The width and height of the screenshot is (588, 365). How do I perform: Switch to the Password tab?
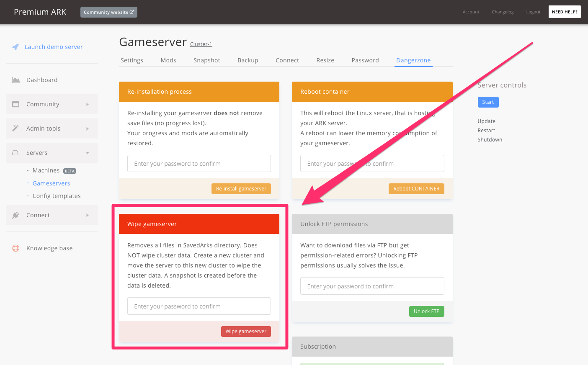coord(365,60)
